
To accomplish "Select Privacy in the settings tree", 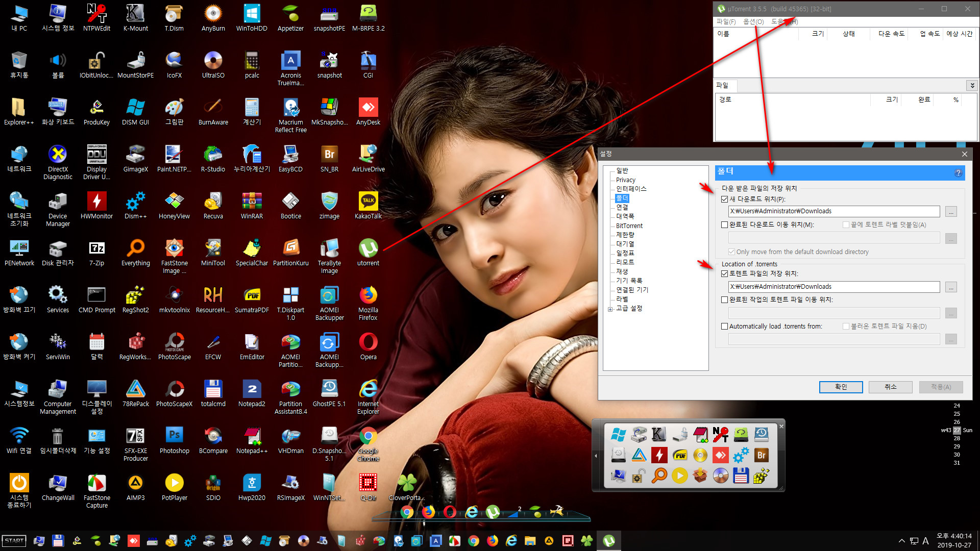I will point(625,180).
